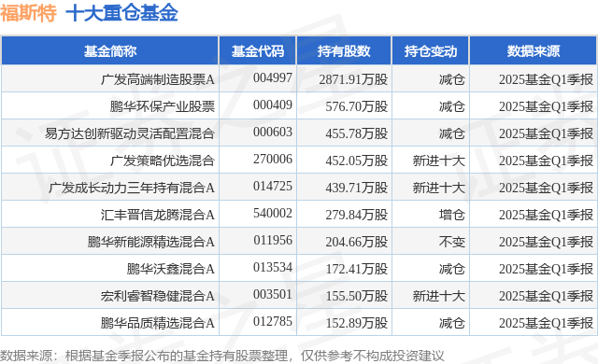
Task: Click fund code 012785
Action: pyautogui.click(x=273, y=321)
